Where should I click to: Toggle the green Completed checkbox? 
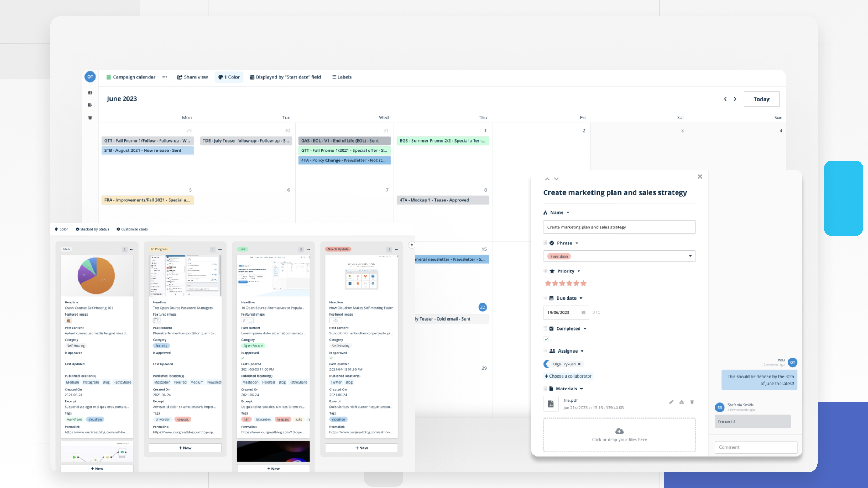click(x=546, y=339)
